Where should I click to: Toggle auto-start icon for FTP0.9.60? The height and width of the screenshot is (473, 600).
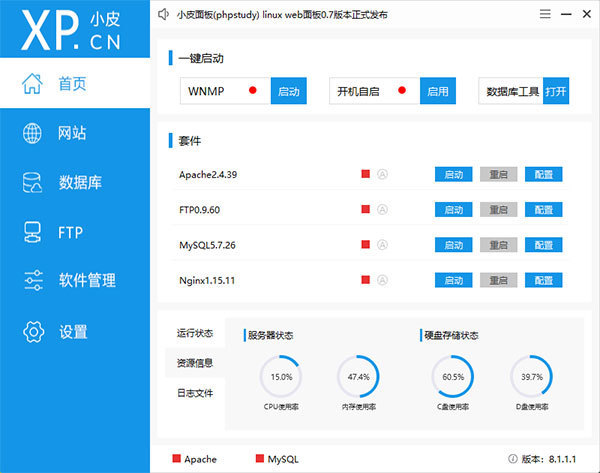(x=382, y=209)
